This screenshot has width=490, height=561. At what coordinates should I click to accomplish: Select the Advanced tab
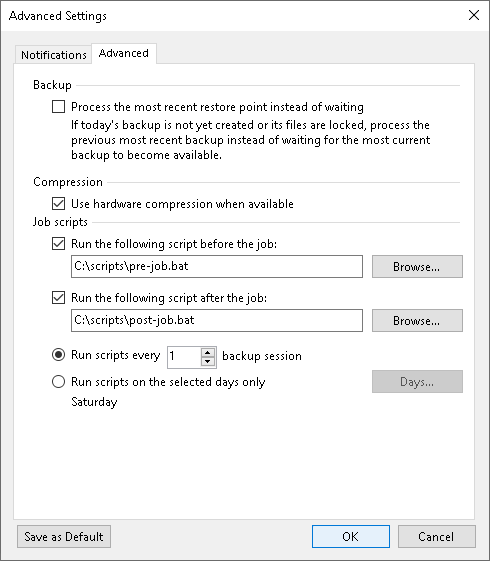[x=124, y=53]
